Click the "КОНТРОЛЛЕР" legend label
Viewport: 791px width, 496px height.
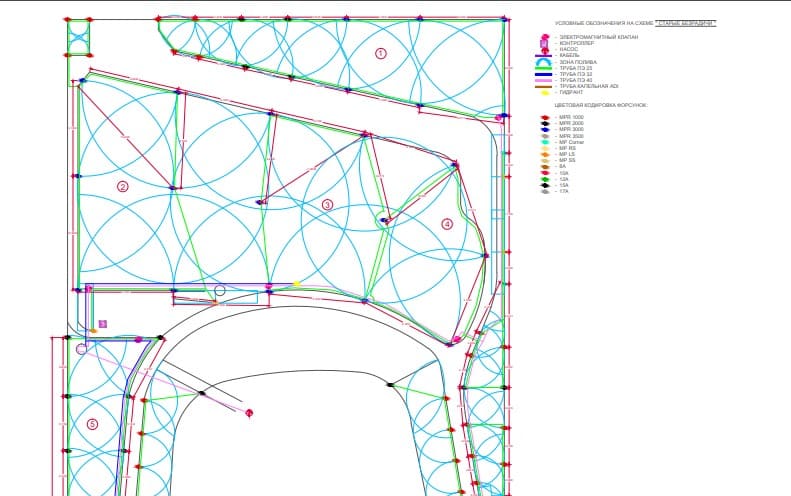(x=577, y=43)
